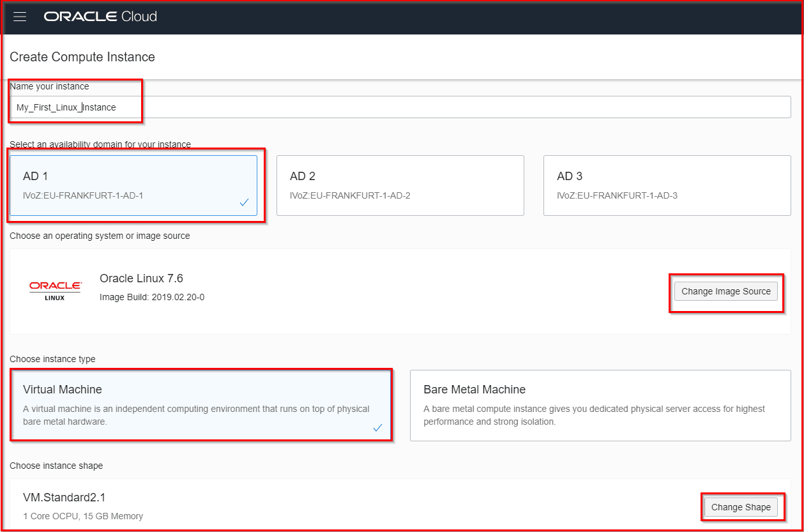Click the Change Image Source button

click(x=726, y=291)
